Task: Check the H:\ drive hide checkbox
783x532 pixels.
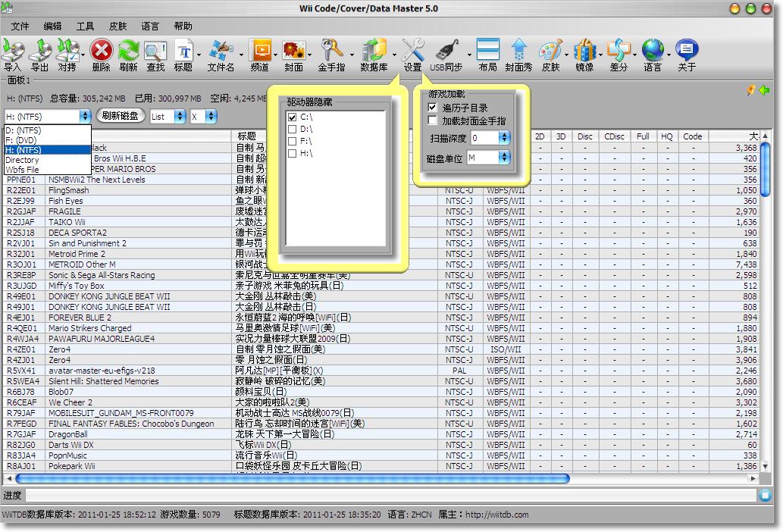Action: coord(292,153)
